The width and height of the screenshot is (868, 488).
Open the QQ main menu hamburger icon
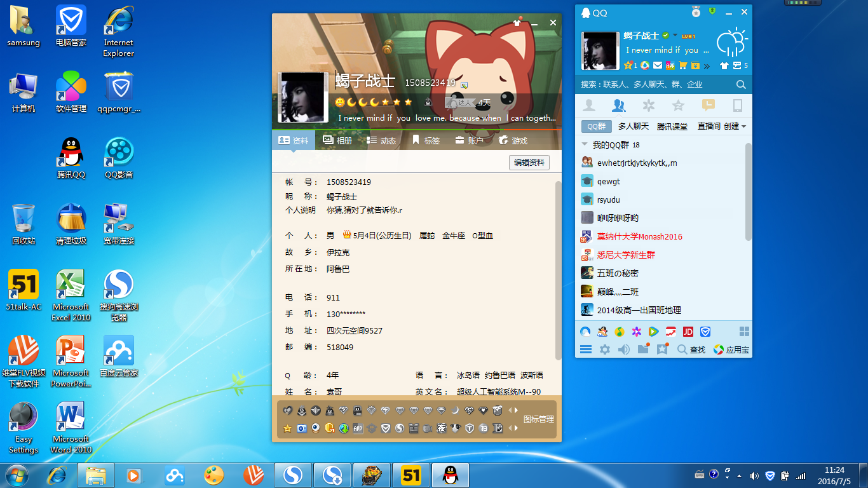(586, 349)
